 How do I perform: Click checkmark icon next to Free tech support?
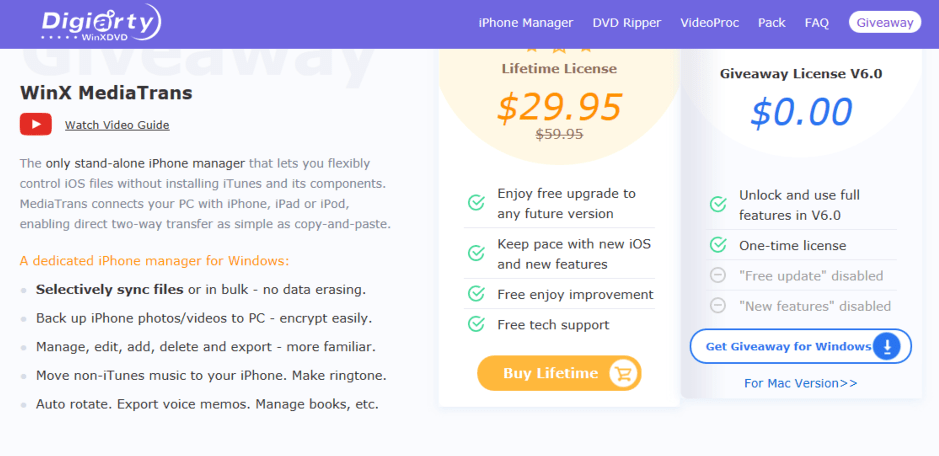476,324
